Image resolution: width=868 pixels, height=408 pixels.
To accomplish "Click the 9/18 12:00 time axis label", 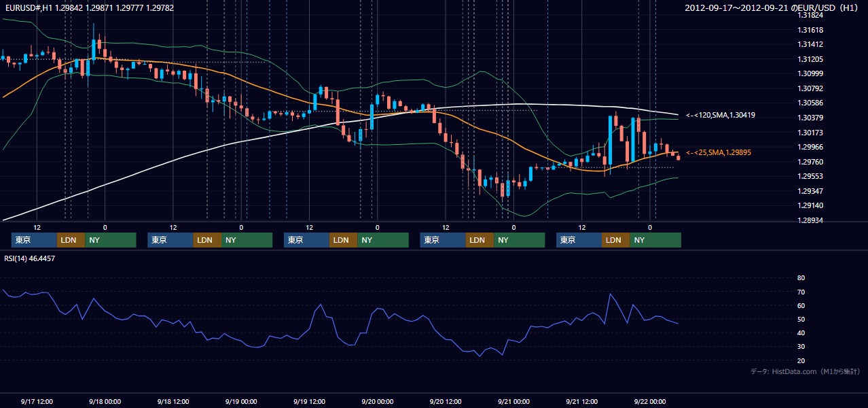I will pos(173,401).
